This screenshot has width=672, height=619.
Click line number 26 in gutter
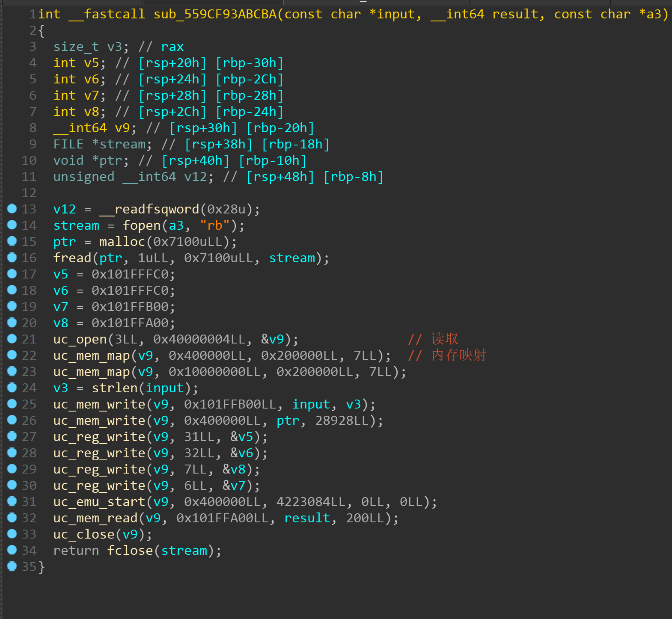[x=29, y=421]
